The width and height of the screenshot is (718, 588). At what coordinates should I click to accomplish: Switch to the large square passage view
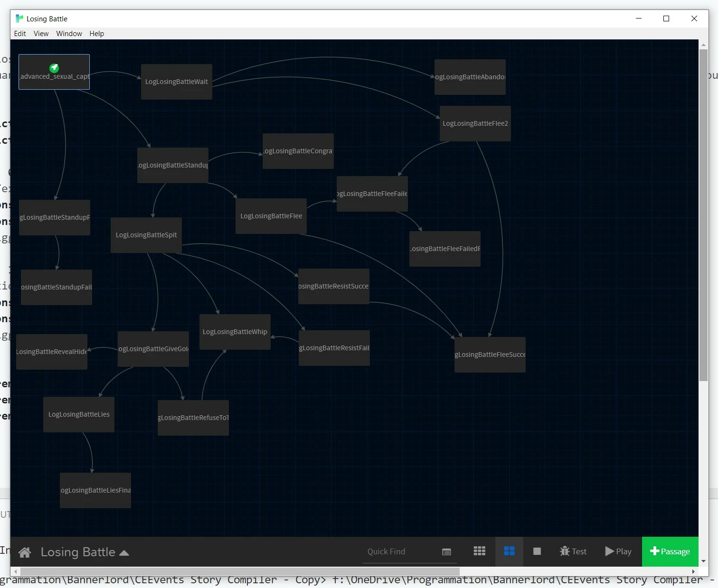coord(537,551)
